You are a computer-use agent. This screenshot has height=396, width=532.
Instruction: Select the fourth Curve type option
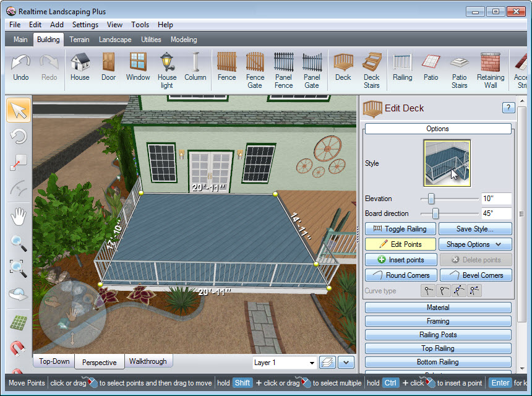pyautogui.click(x=474, y=290)
